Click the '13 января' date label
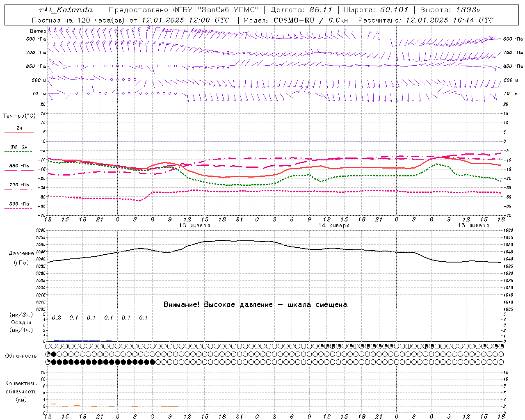 tap(194, 226)
